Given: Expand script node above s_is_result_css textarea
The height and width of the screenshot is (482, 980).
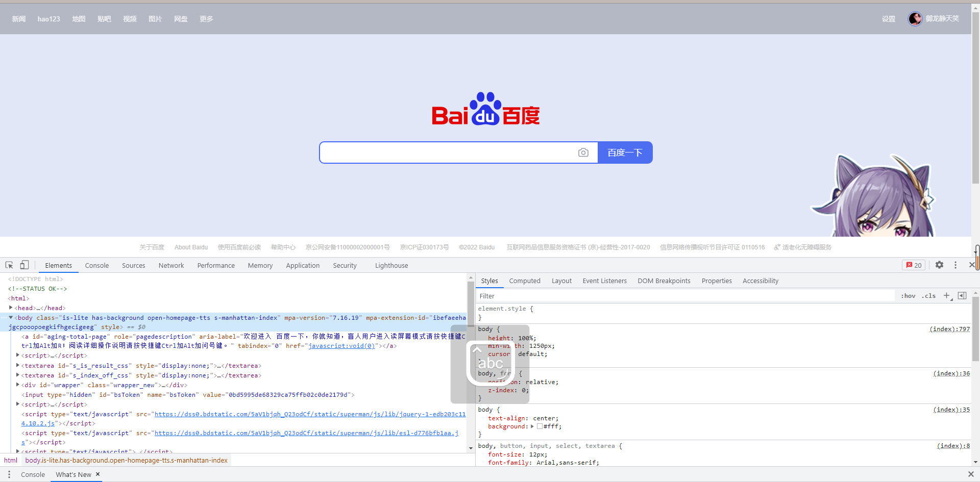Looking at the screenshot, I should [18, 355].
